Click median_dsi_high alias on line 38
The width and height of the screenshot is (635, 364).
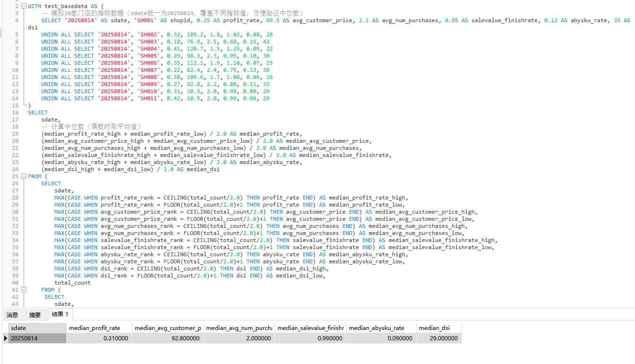[x=302, y=269]
